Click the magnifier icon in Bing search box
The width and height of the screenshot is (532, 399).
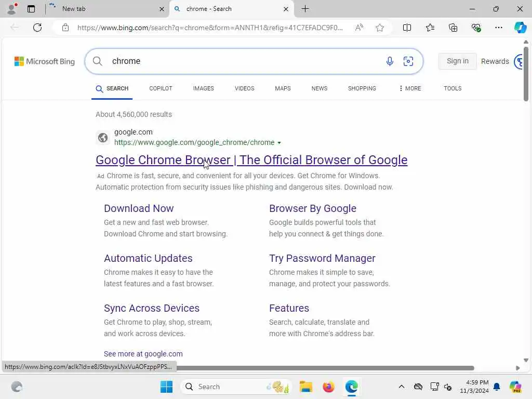click(97, 61)
